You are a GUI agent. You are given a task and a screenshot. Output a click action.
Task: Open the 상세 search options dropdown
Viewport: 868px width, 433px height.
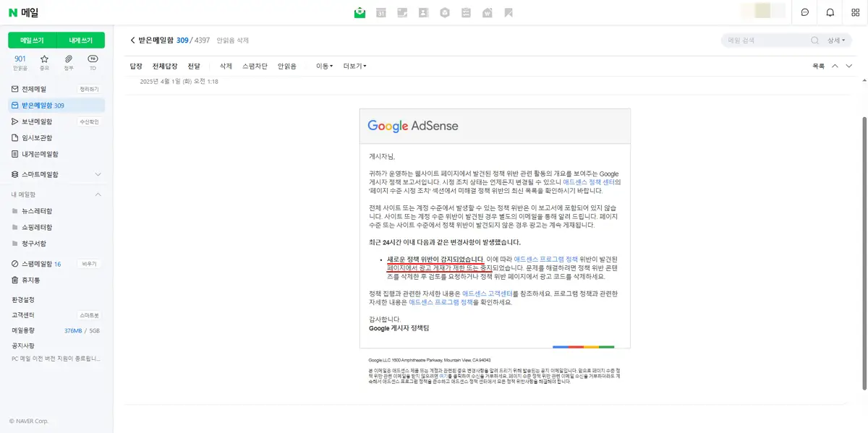[837, 40]
